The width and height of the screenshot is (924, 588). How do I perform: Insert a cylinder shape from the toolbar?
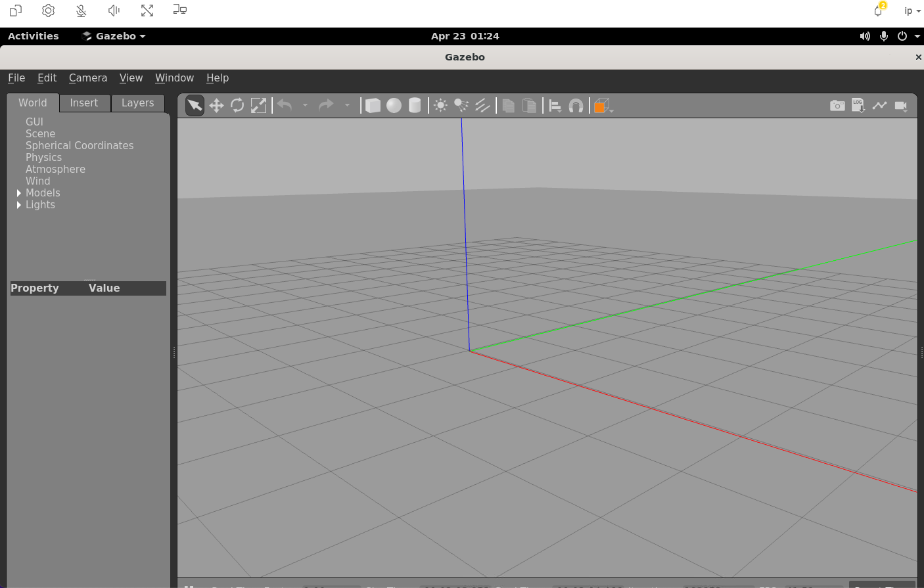pos(415,105)
